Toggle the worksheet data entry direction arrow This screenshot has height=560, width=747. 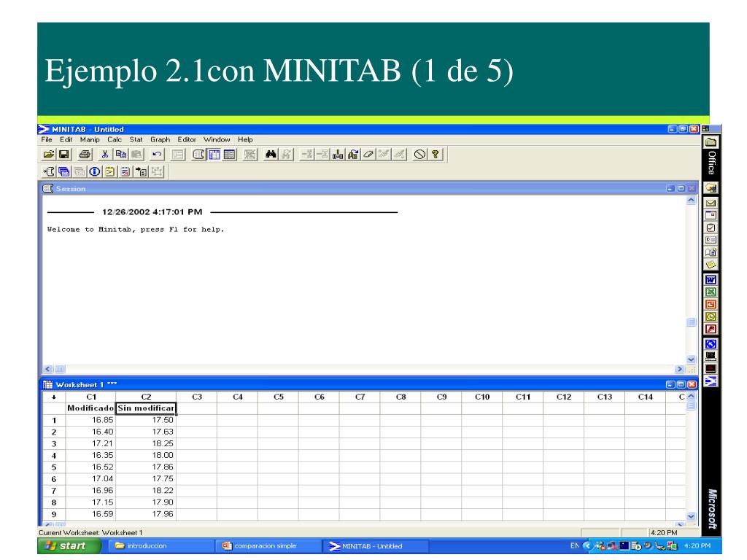point(54,397)
